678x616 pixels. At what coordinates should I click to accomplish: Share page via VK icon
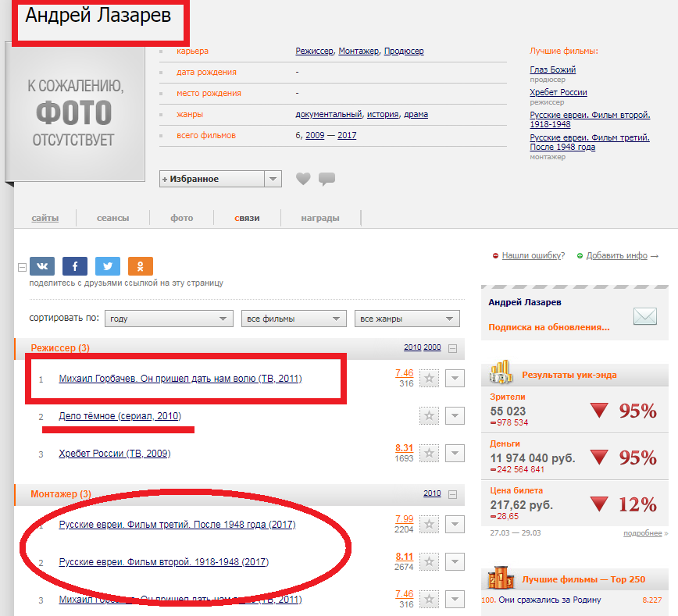coord(41,266)
